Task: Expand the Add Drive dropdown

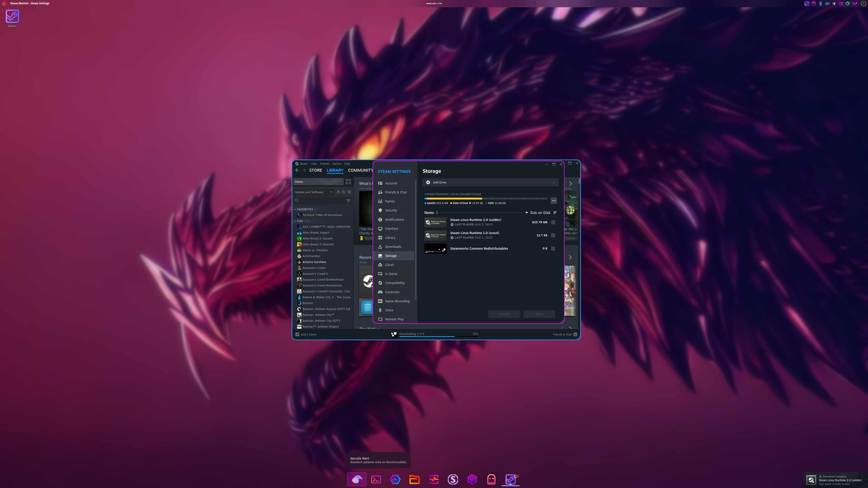Action: point(553,183)
